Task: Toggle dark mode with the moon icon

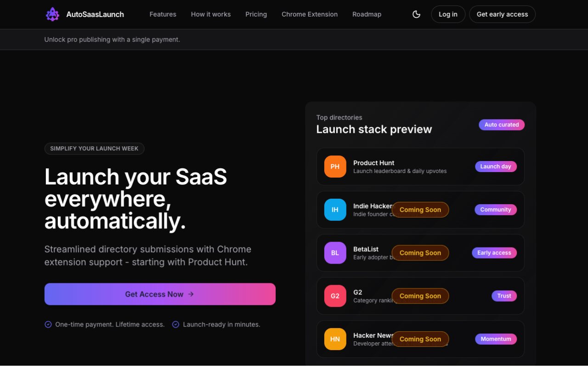Action: pos(416,14)
